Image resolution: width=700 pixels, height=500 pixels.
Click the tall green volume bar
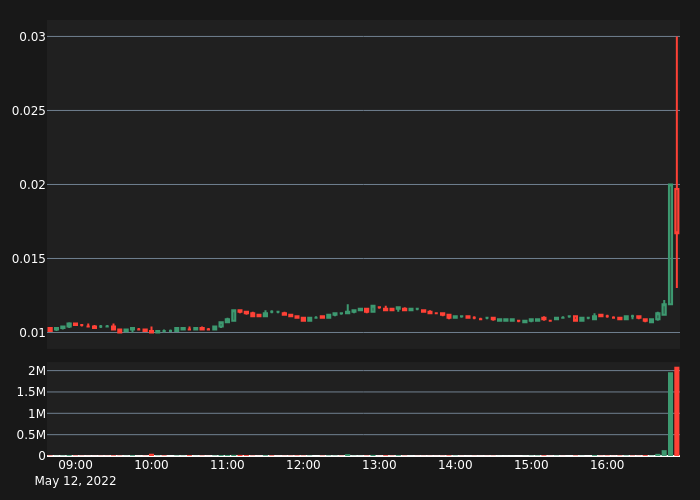click(x=671, y=414)
